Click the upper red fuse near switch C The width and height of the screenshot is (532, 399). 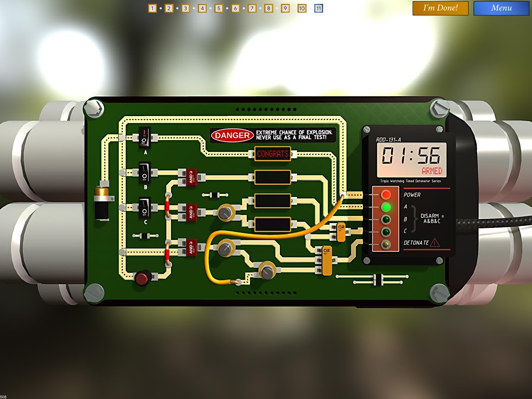click(167, 207)
